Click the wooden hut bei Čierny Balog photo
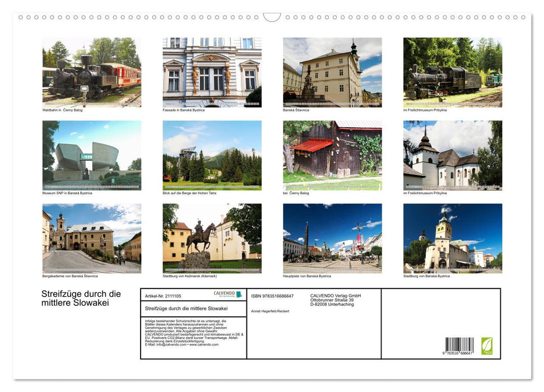 pyautogui.click(x=332, y=155)
